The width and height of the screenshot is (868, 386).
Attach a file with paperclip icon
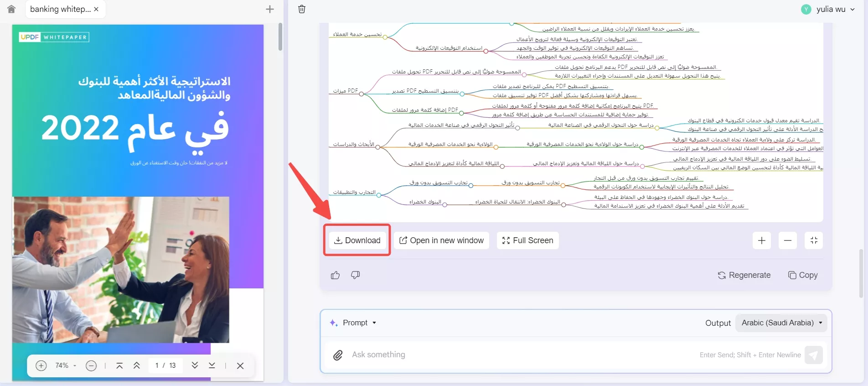[x=338, y=355]
